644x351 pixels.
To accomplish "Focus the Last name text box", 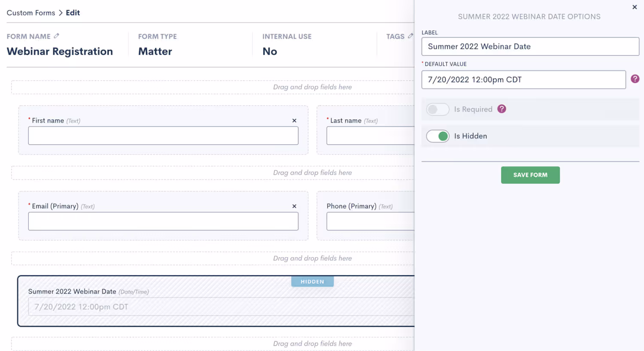I will [371, 136].
